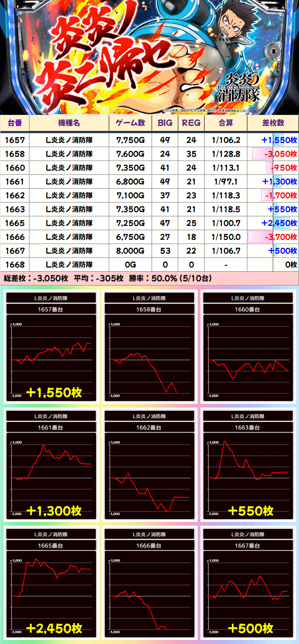299x644 pixels.
Task: Click the 台番 column header
Action: coord(15,123)
